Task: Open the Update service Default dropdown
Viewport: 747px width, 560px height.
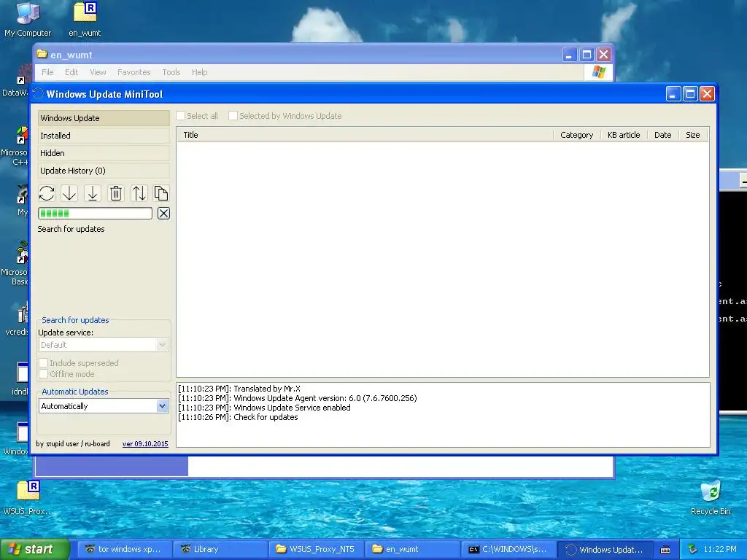Action: pyautogui.click(x=104, y=345)
